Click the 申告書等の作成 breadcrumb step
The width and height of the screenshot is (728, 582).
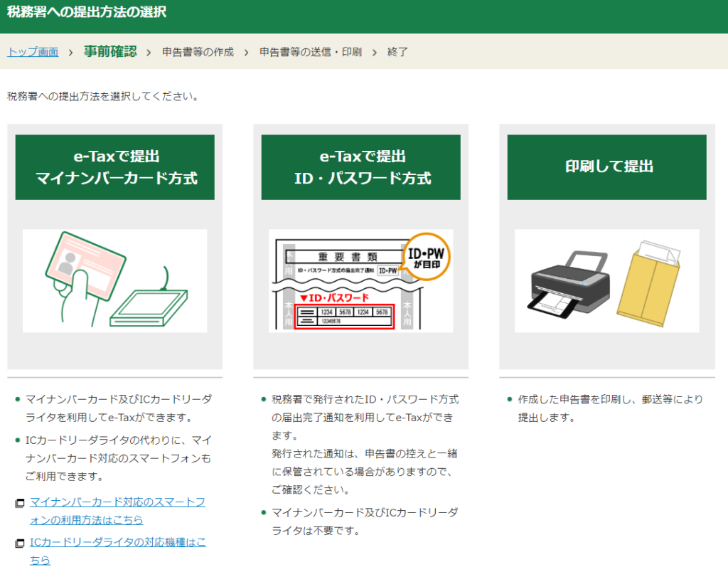click(198, 52)
